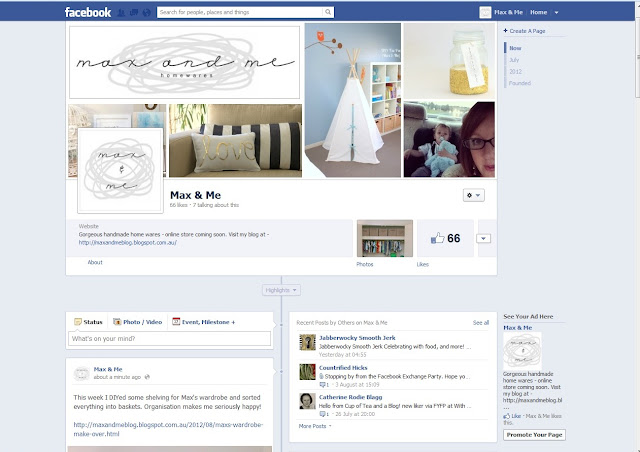Viewport: 640px width, 452px height.
Task: Open the baby and woman selfie photo
Action: click(x=449, y=139)
